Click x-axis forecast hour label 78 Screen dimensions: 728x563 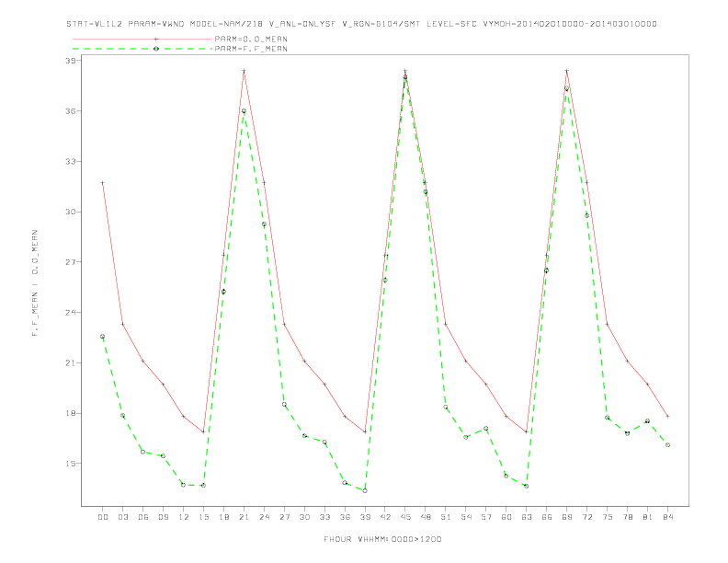(x=627, y=517)
